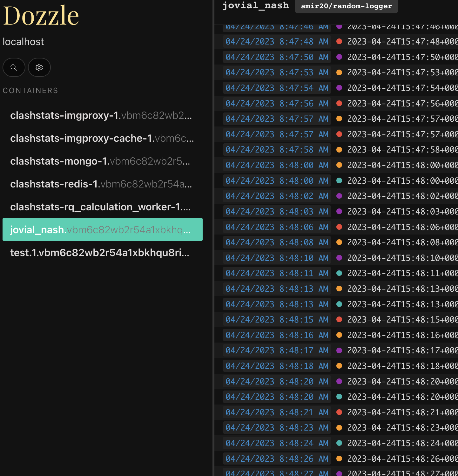Click the localhost host label
Image resolution: width=458 pixels, height=476 pixels.
pyautogui.click(x=23, y=41)
